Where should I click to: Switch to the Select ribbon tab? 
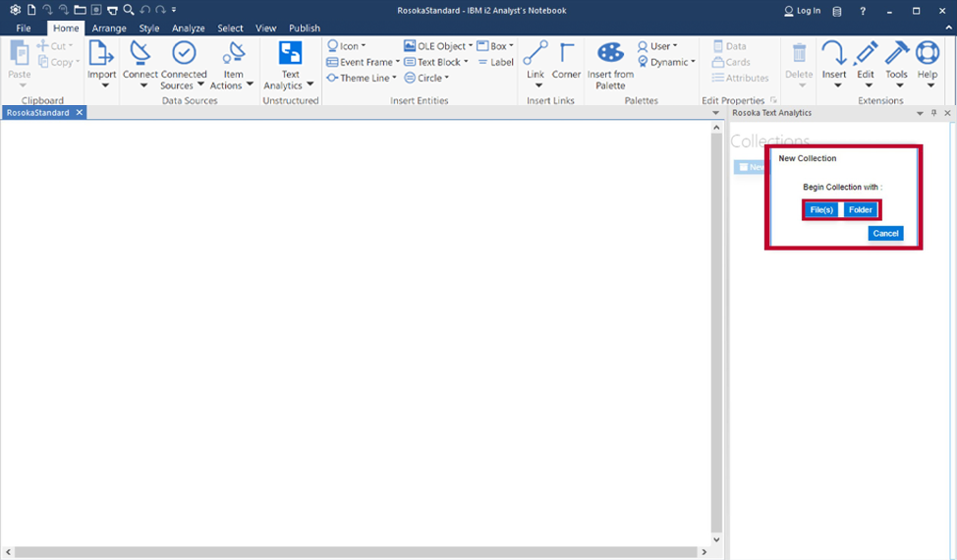click(230, 28)
